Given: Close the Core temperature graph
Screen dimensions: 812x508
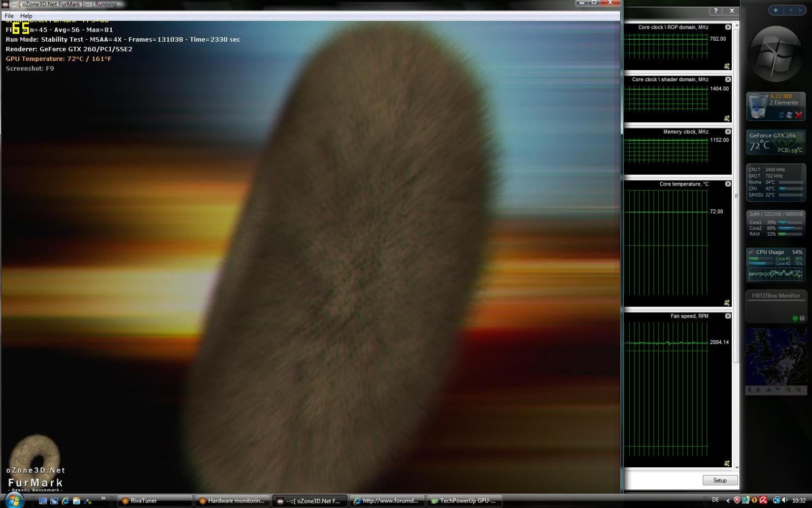Looking at the screenshot, I should point(728,184).
